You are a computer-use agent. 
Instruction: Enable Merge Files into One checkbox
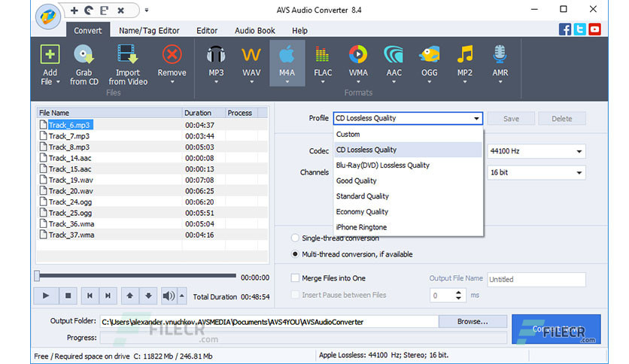pos(295,278)
